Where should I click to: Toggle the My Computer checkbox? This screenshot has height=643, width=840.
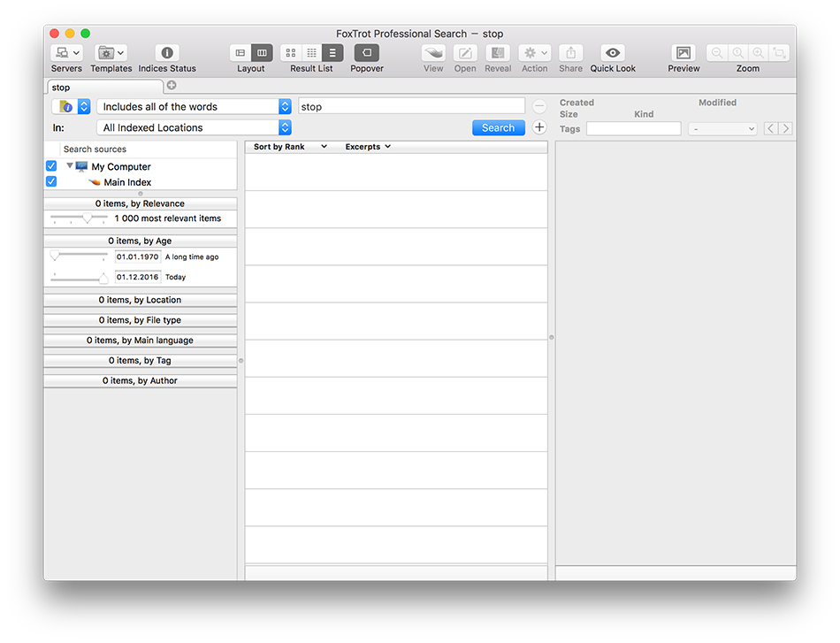pyautogui.click(x=51, y=166)
